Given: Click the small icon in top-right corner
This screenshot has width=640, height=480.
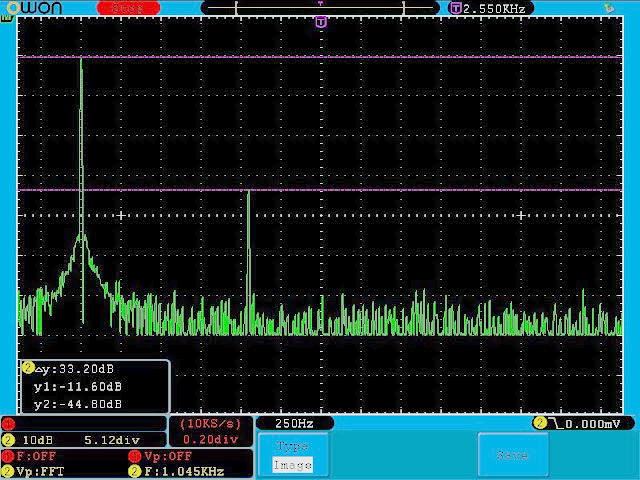Looking at the screenshot, I should coord(611,8).
